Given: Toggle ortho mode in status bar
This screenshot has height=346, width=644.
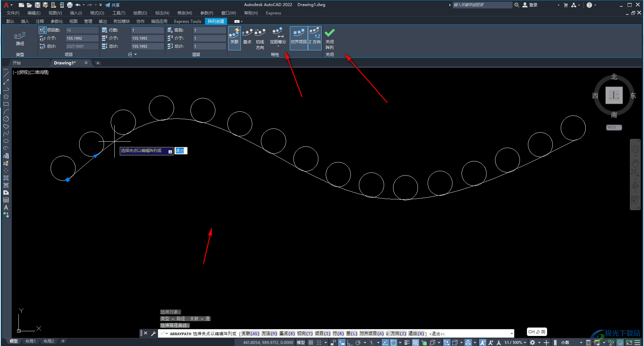Looking at the screenshot, I should (350, 343).
